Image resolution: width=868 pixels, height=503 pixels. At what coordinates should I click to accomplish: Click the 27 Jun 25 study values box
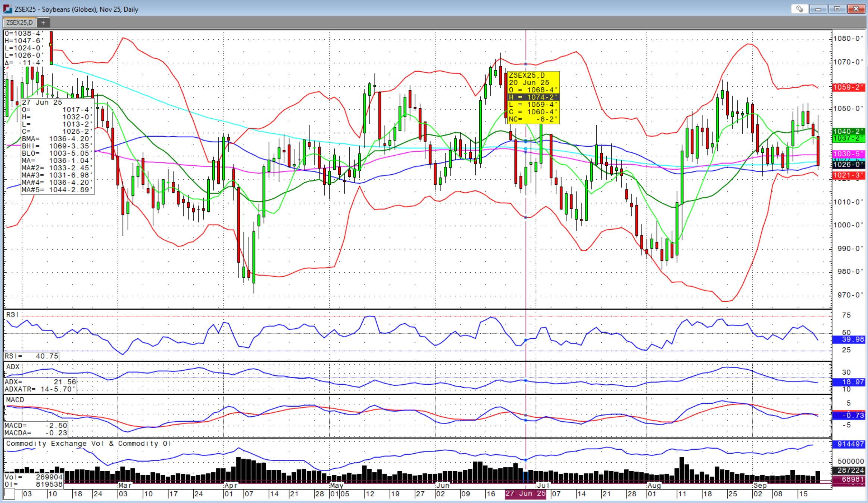57,146
